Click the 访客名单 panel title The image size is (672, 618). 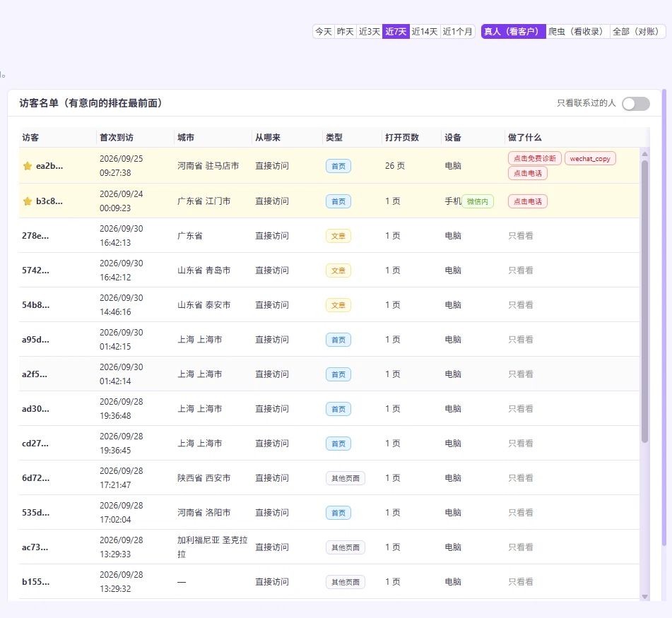pos(91,103)
